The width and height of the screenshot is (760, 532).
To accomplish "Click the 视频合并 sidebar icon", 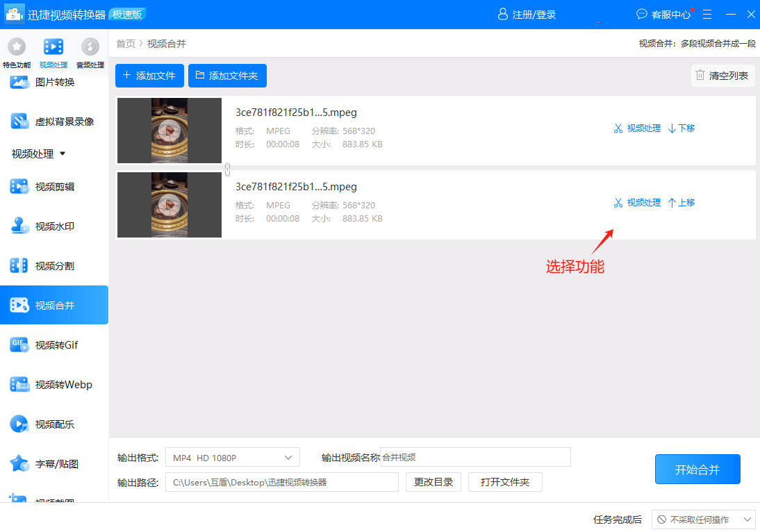I will tap(19, 305).
